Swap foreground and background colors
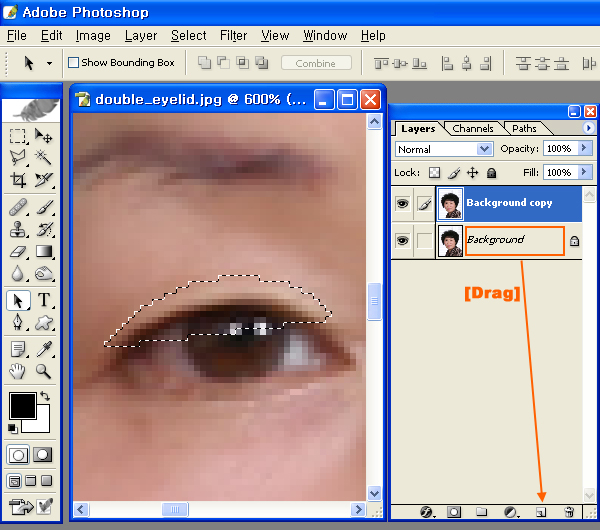 point(45,396)
